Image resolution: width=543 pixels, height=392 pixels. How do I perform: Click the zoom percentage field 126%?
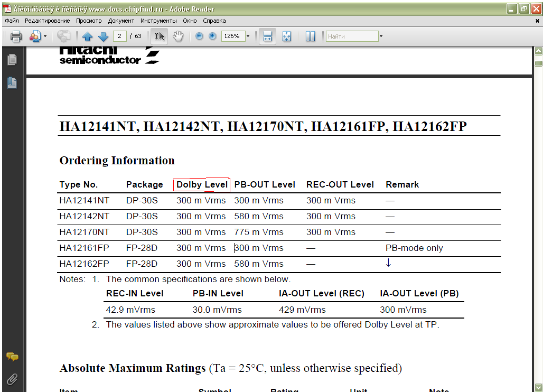(233, 36)
